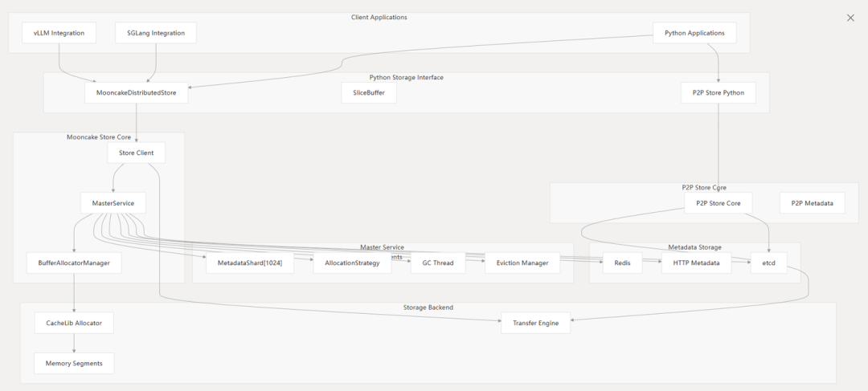Click the HTTP Metadata node
This screenshot has width=868, height=391.
[x=696, y=263]
